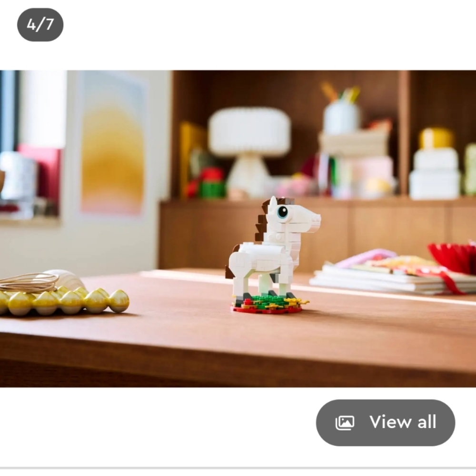Image resolution: width=476 pixels, height=476 pixels.
Task: Select the yellow beaded trivet on table
Action: 62,300
